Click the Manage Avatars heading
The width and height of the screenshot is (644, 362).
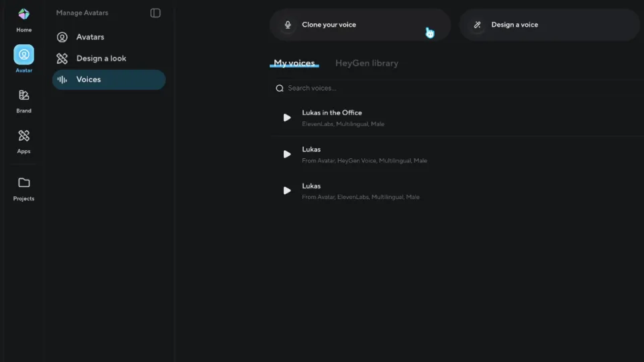click(x=82, y=13)
